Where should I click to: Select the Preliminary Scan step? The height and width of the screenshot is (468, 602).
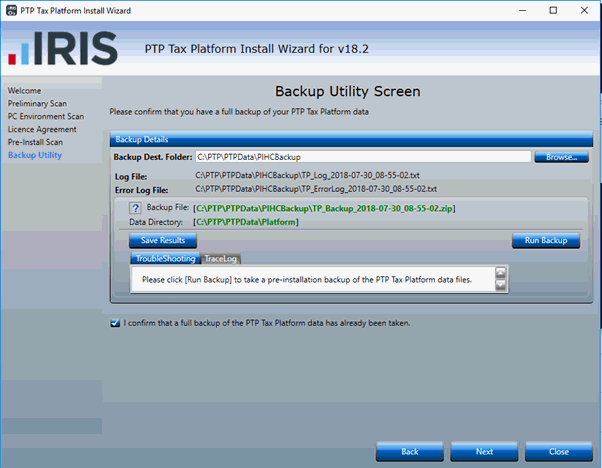37,104
